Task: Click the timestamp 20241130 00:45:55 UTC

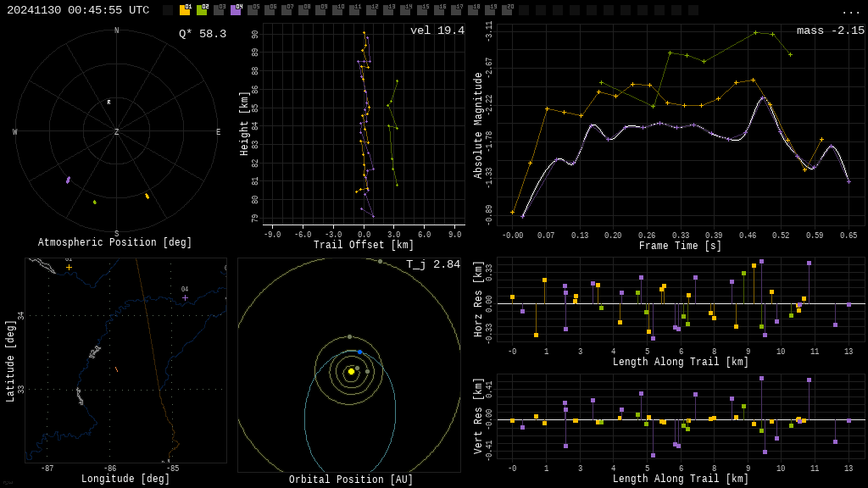Action: [x=78, y=10]
